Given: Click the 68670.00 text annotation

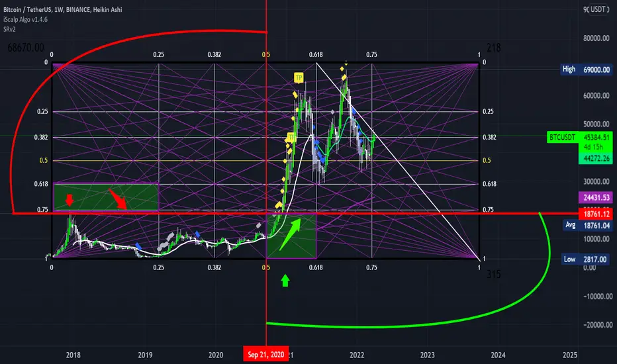Looking at the screenshot, I should pos(26,48).
